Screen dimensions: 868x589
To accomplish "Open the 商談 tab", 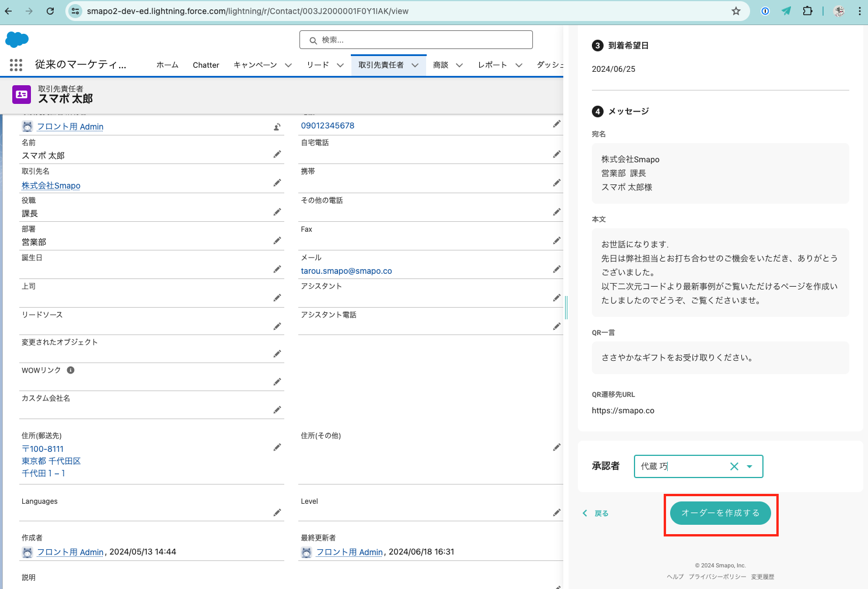I will pos(441,65).
